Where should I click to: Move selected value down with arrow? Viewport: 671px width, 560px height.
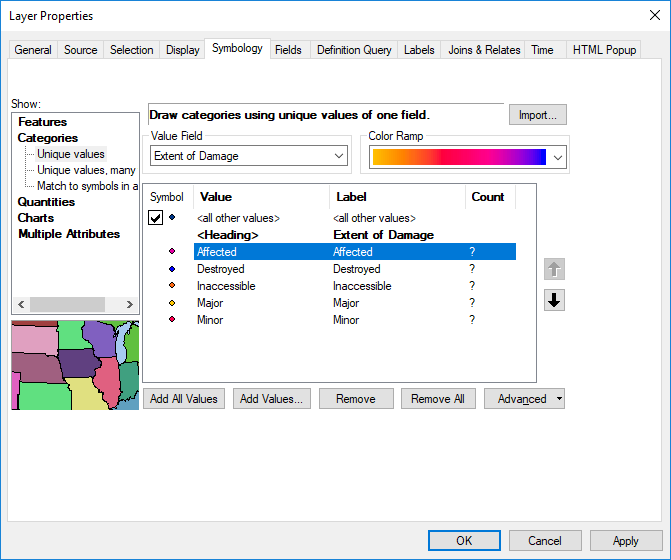click(x=555, y=300)
